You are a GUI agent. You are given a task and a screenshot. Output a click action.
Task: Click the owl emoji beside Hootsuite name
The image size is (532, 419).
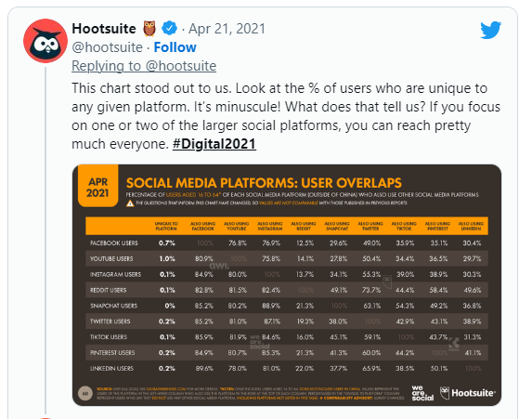point(149,28)
